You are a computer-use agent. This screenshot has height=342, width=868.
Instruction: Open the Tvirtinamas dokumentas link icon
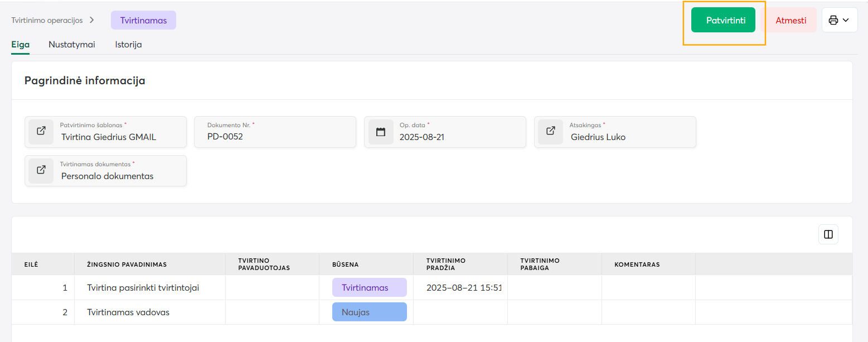click(x=41, y=171)
